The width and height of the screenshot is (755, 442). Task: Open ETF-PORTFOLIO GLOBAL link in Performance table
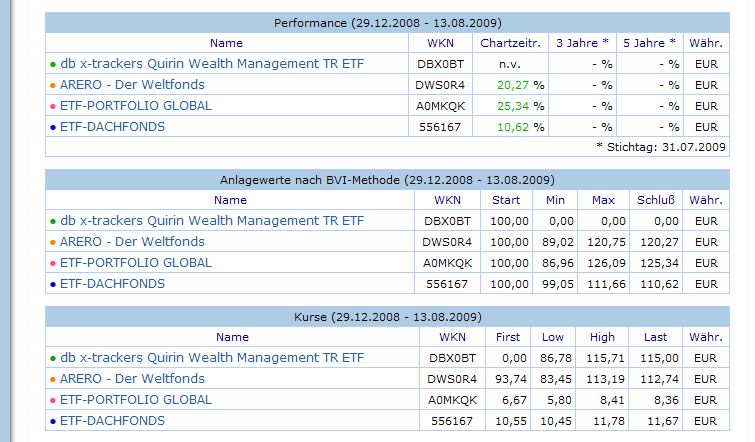(x=136, y=106)
